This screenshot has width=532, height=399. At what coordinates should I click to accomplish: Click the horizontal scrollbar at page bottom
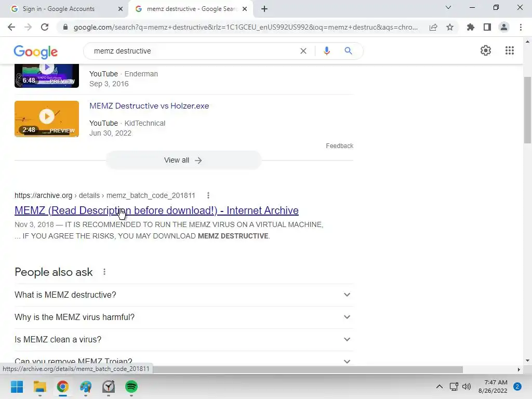[x=309, y=369]
